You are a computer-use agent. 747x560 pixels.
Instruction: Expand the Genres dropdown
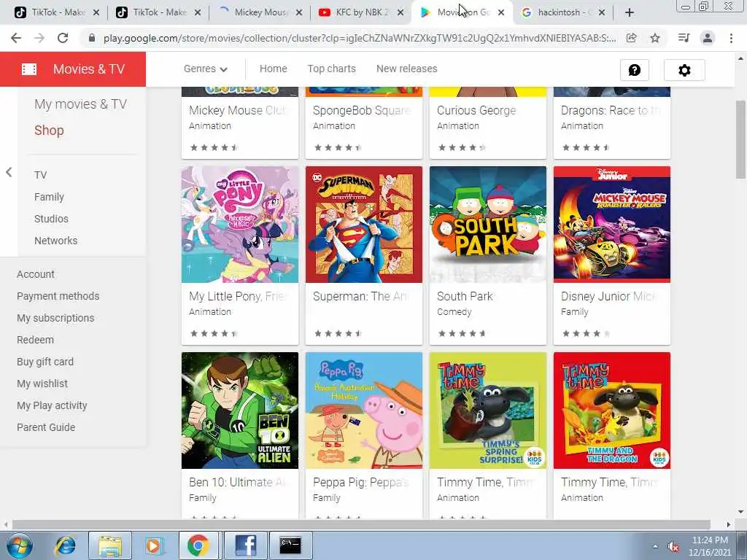pos(205,69)
